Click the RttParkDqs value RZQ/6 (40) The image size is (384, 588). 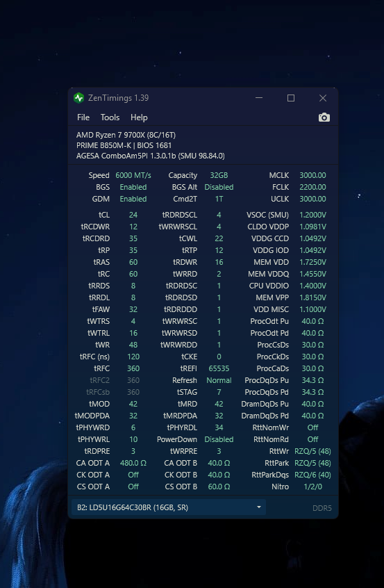coord(312,475)
